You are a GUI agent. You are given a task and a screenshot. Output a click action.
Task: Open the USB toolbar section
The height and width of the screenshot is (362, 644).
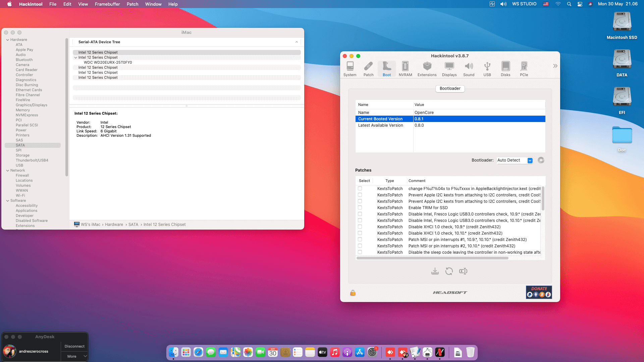coord(487,69)
